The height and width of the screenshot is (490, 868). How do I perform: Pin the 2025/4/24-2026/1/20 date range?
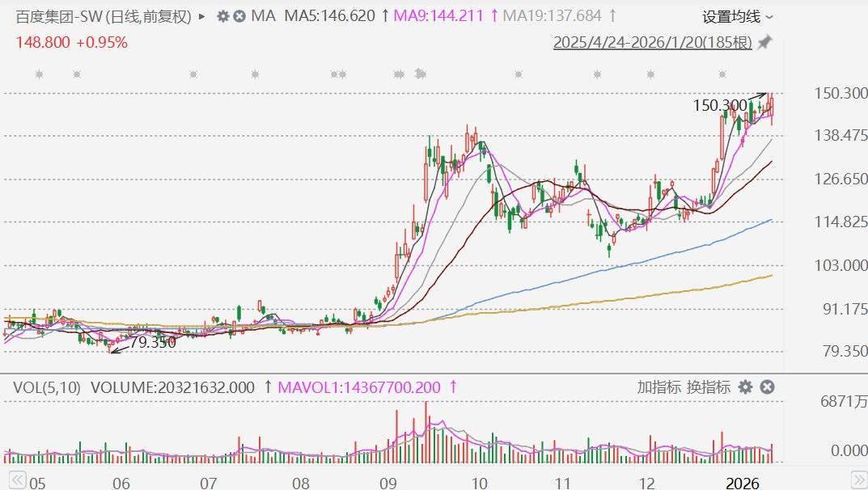[764, 43]
